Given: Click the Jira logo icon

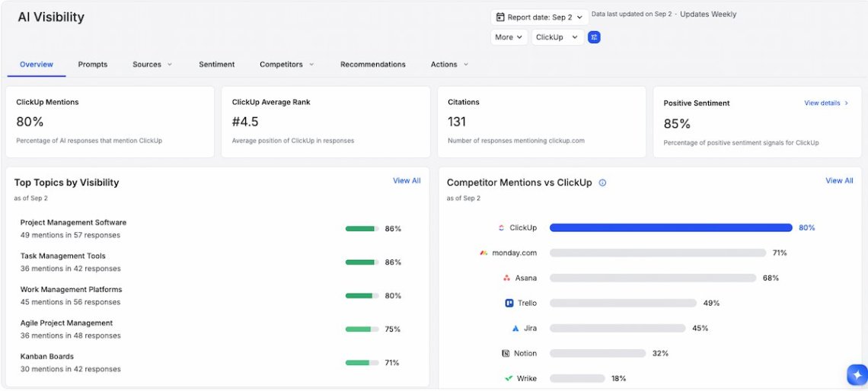Looking at the screenshot, I should pyautogui.click(x=515, y=328).
